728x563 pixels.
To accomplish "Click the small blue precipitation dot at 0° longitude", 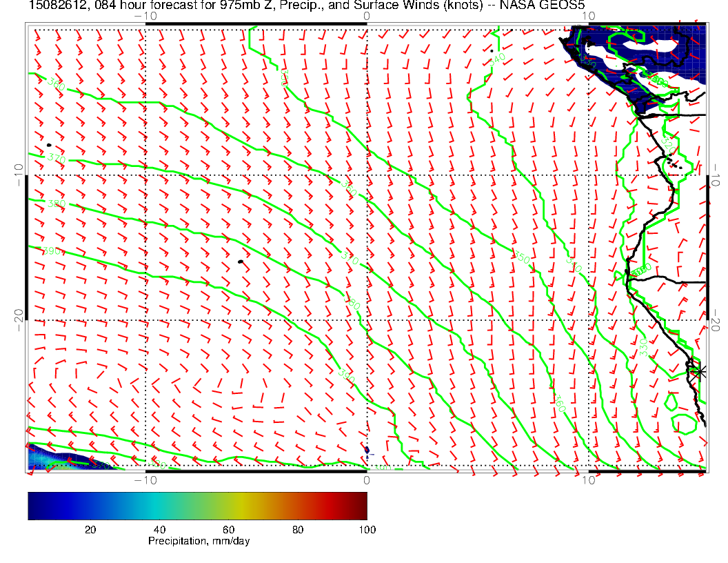I will pos(367,450).
